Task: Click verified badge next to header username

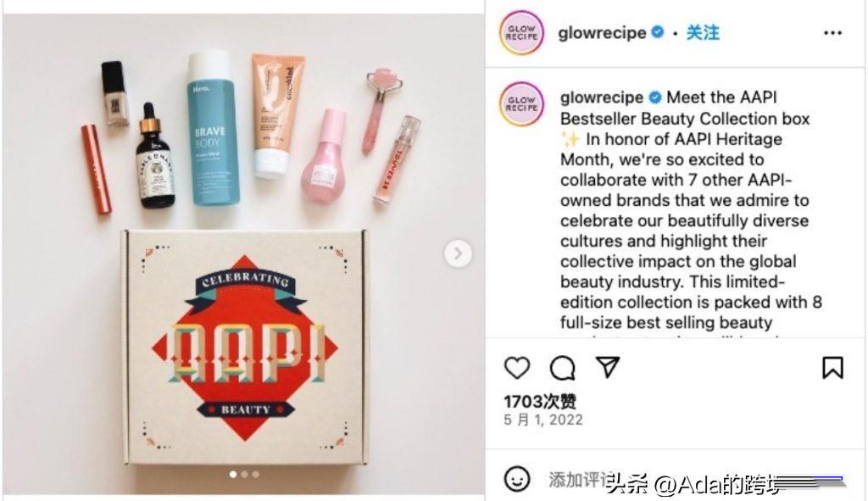Action: [x=657, y=32]
